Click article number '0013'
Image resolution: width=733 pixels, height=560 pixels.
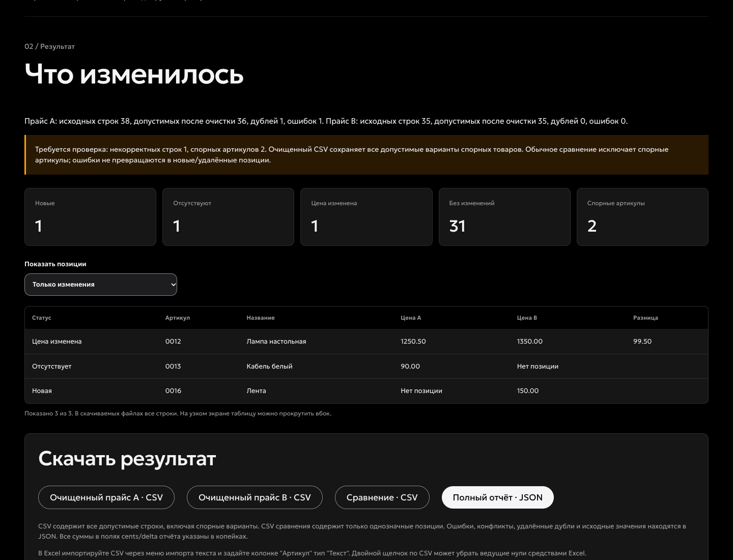click(x=173, y=367)
